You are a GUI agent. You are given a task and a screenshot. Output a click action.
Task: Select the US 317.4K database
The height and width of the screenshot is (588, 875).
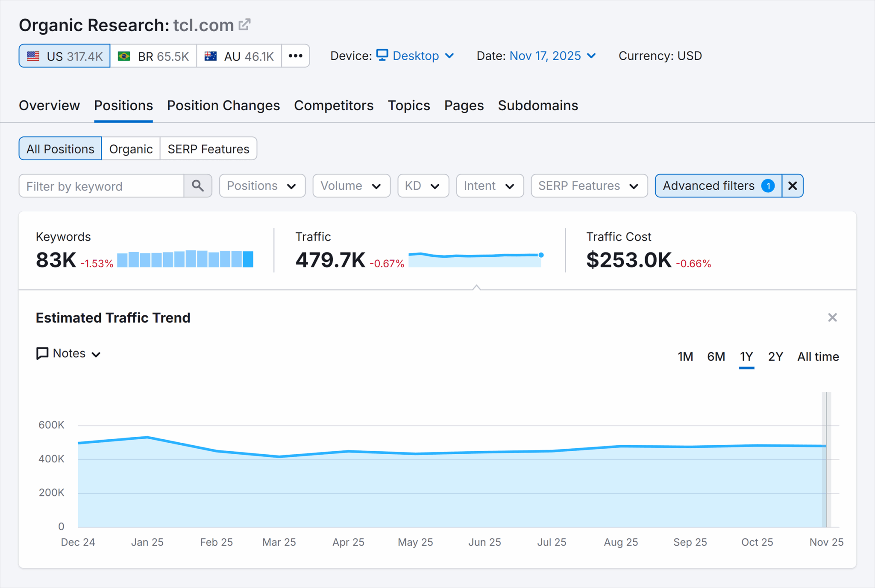coord(65,56)
